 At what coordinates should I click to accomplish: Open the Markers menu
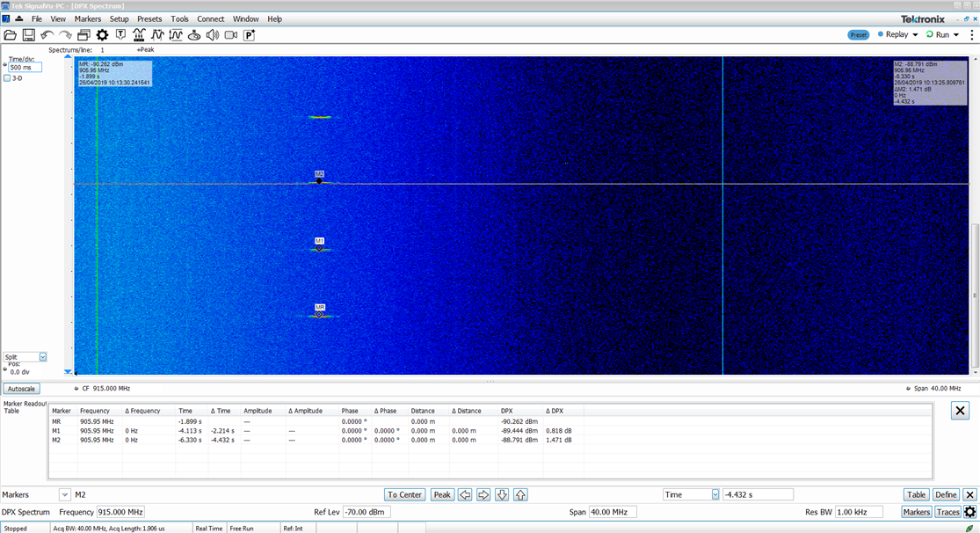click(x=87, y=18)
